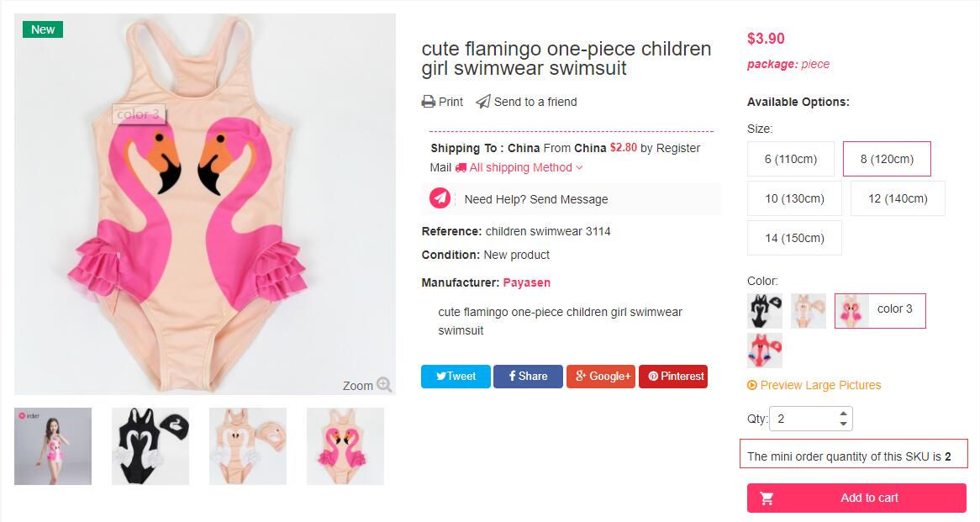
Task: Choose size 14 (150cm)
Action: 794,238
